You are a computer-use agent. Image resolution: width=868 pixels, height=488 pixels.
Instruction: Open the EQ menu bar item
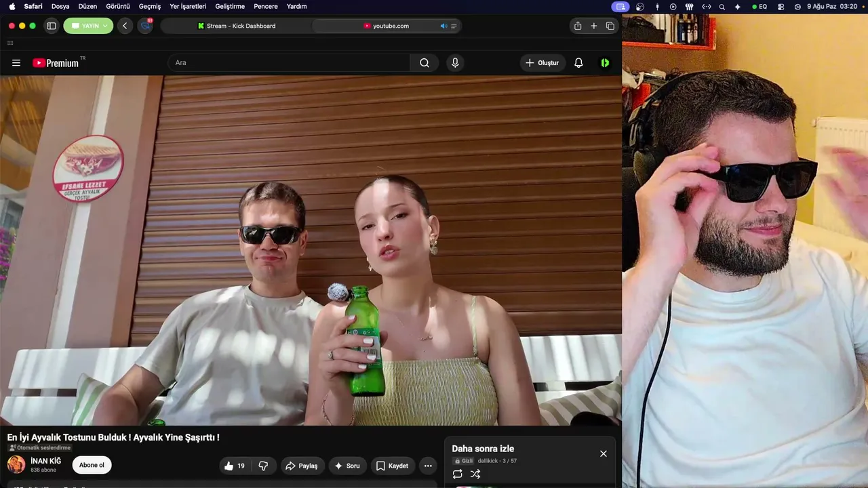point(759,7)
